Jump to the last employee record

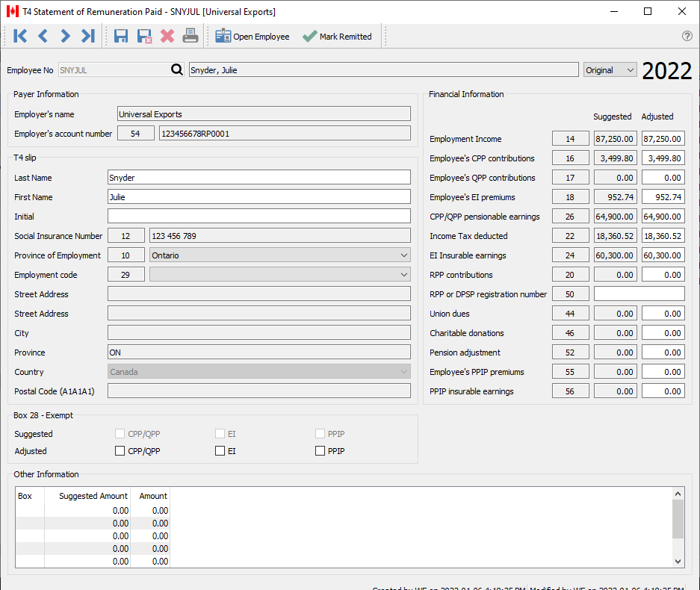click(87, 35)
